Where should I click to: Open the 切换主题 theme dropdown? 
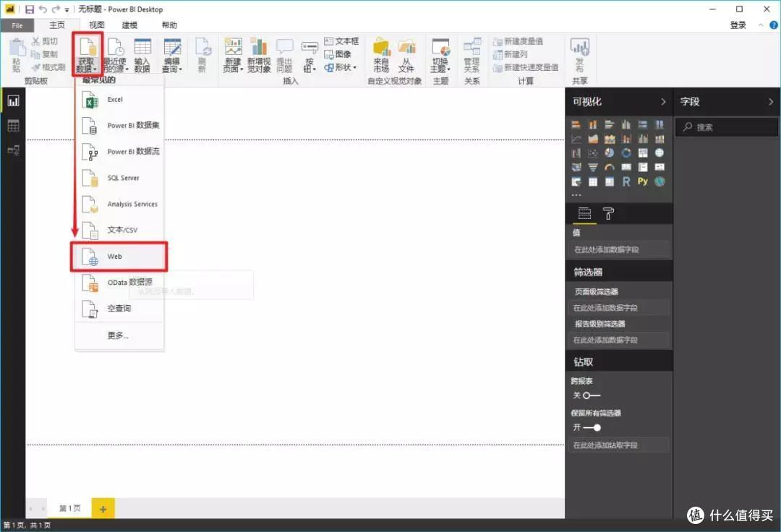tap(440, 55)
